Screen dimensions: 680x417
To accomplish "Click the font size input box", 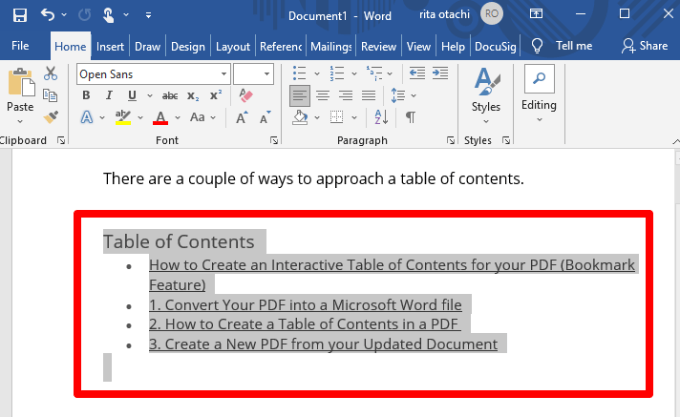I will click(246, 75).
